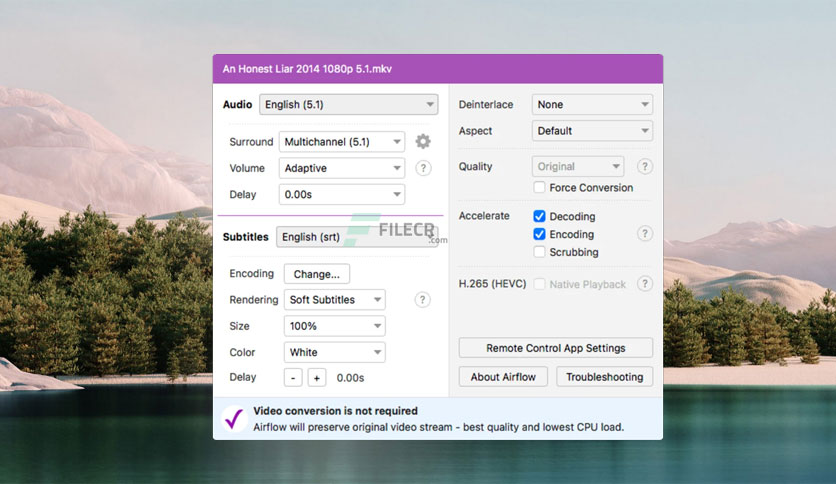Click help icon beside Accelerate options

pyautogui.click(x=645, y=233)
